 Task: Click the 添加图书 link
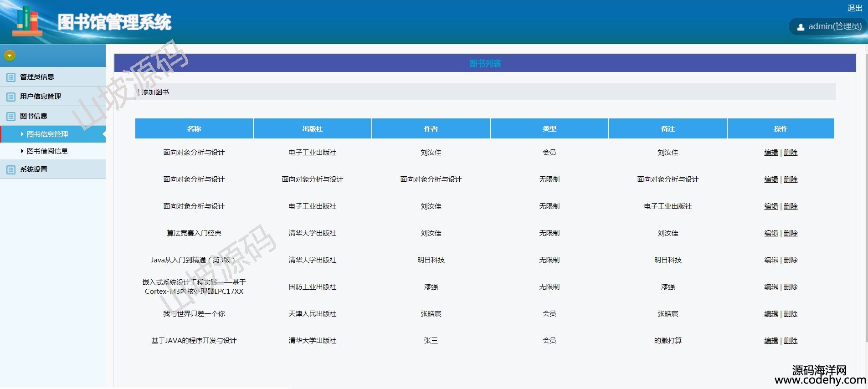(x=155, y=92)
